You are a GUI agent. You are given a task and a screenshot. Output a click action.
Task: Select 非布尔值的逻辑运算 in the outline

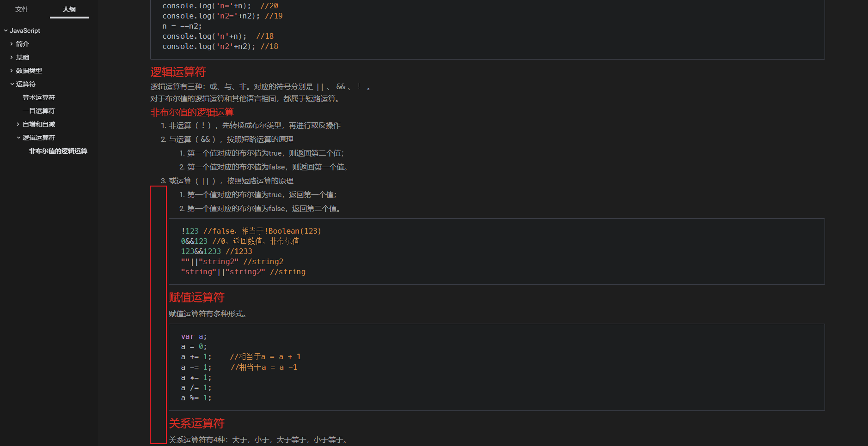point(58,151)
